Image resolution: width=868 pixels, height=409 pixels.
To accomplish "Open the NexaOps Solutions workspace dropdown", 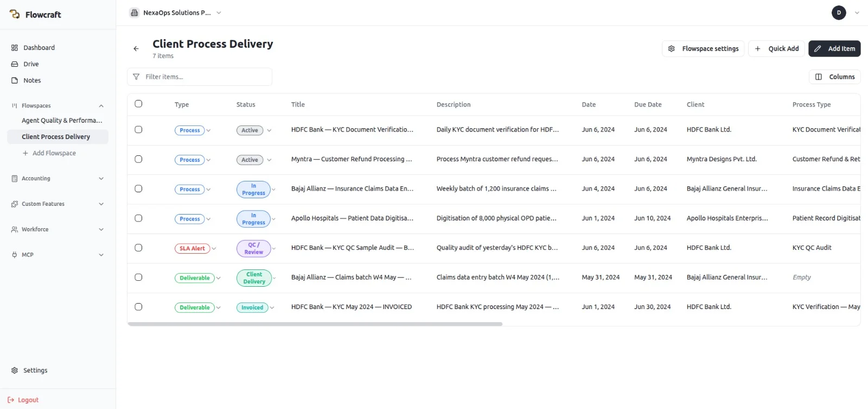I will click(x=176, y=12).
